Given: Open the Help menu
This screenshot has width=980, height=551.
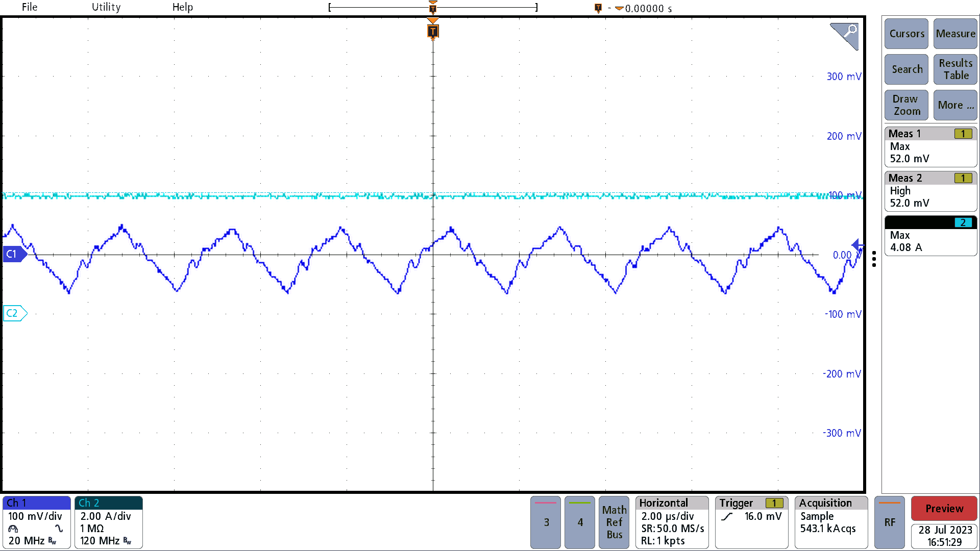Looking at the screenshot, I should [182, 7].
